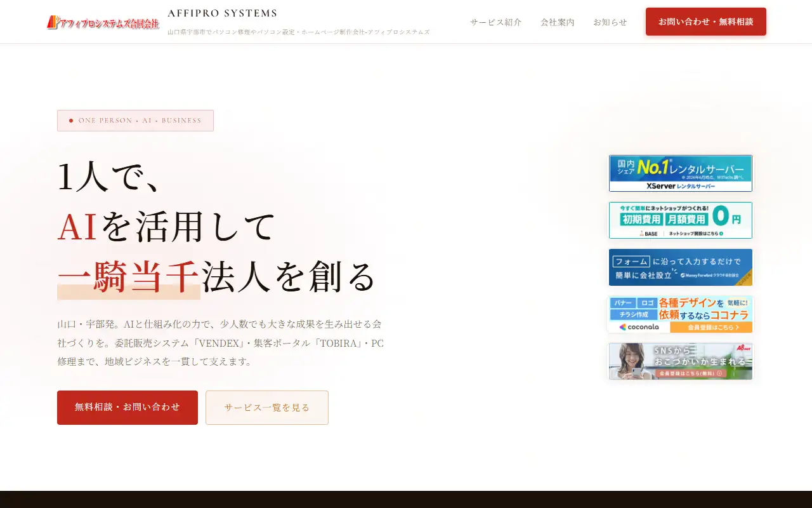Click the A8.net SNS おこづかい banner
The width and height of the screenshot is (812, 508).
pos(681,361)
